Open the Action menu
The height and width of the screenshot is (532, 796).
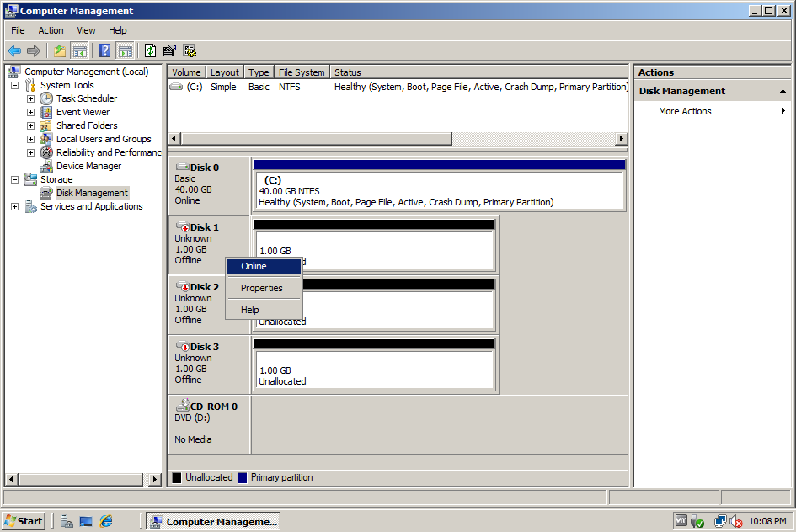(51, 30)
